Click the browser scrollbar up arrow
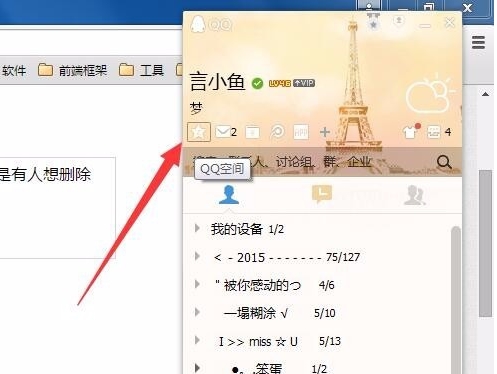The image size is (497, 374). point(485,94)
